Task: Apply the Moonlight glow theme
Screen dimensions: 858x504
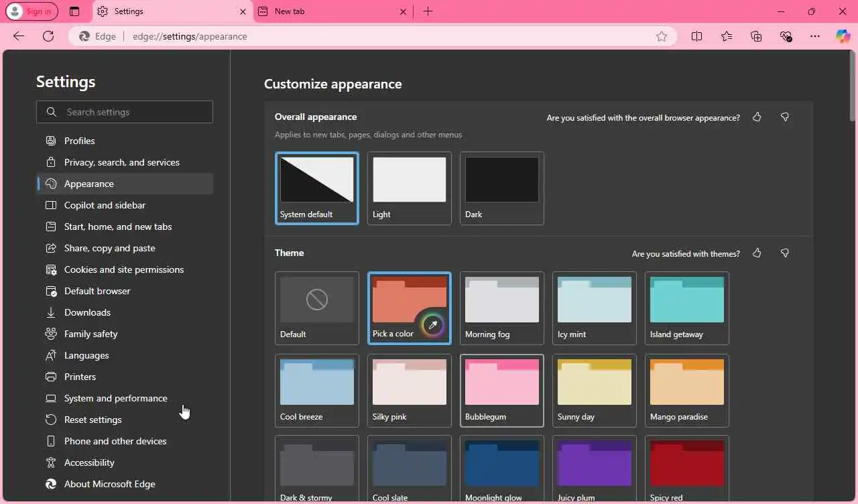Action: coord(502,469)
